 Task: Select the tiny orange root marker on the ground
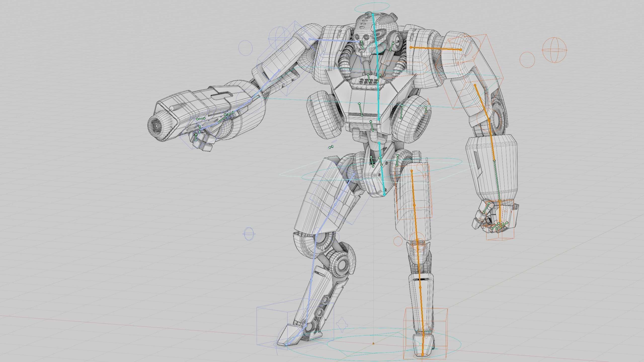(x=373, y=343)
